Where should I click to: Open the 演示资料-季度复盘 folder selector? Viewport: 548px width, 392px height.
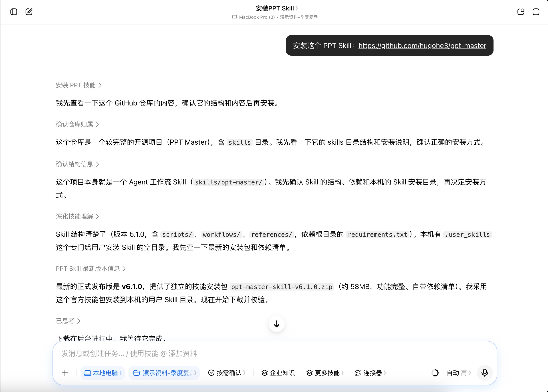click(x=164, y=373)
